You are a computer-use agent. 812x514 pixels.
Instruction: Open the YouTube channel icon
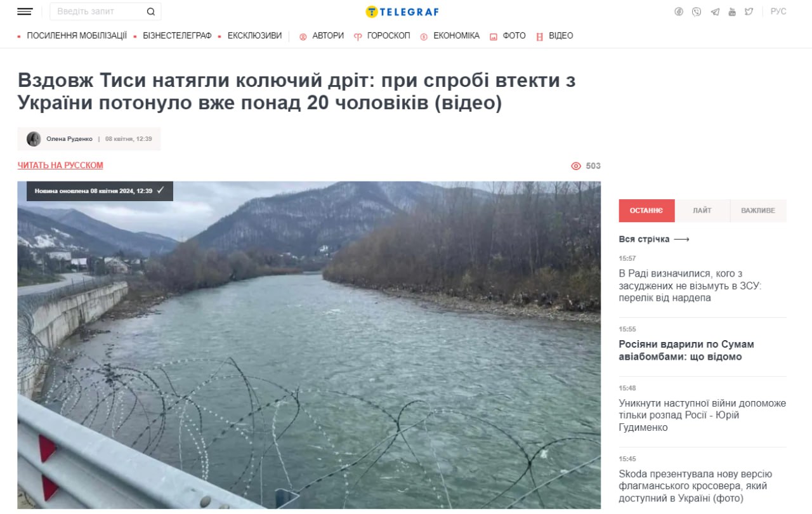point(732,11)
